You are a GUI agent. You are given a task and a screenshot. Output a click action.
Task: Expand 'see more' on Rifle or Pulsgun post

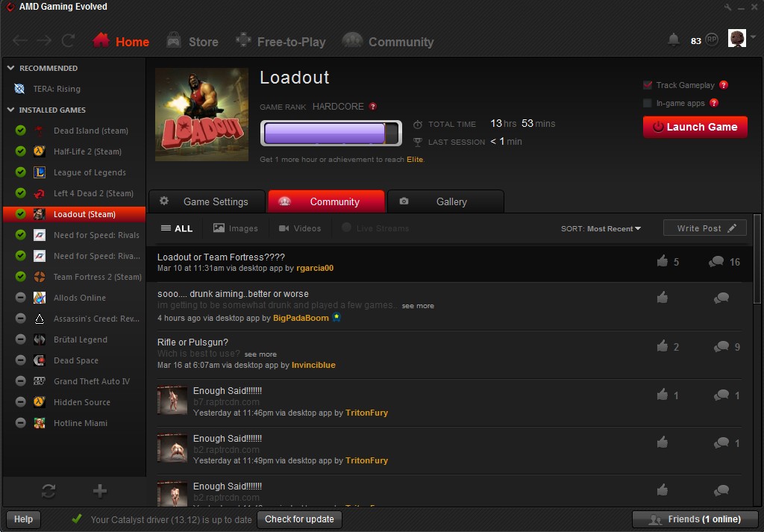(260, 354)
